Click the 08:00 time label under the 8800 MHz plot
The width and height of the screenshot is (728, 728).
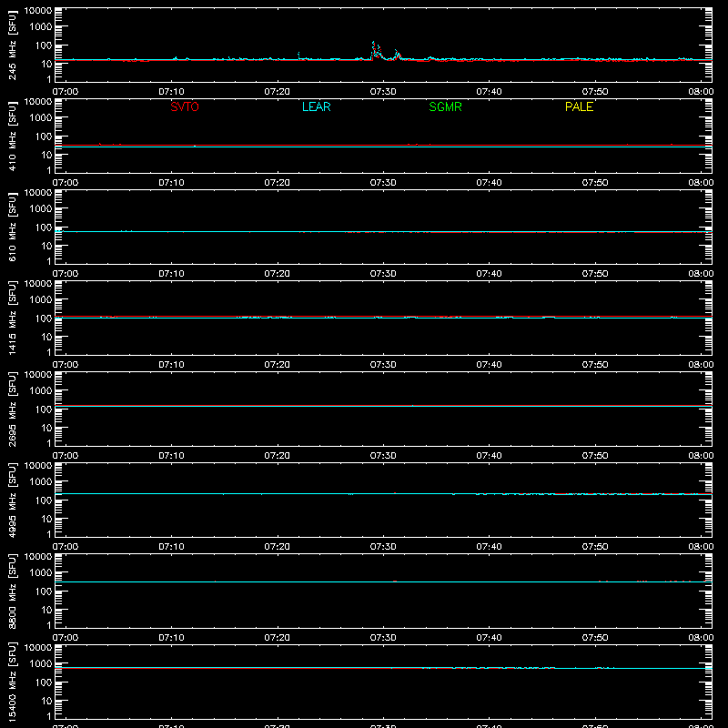click(x=701, y=638)
